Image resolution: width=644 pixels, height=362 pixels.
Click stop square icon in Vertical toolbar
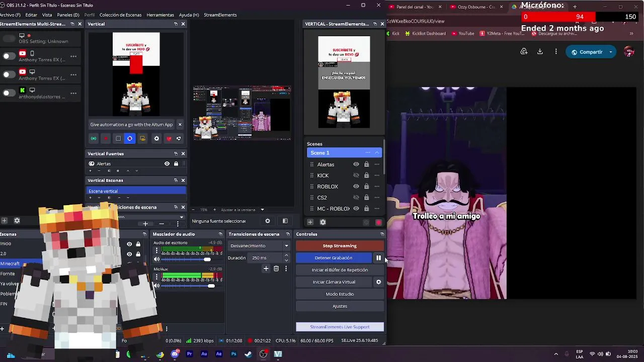(x=118, y=139)
